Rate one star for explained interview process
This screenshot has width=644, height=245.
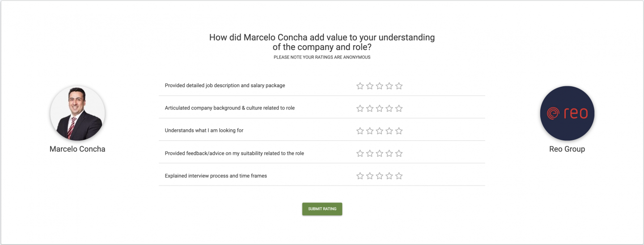[x=360, y=176]
